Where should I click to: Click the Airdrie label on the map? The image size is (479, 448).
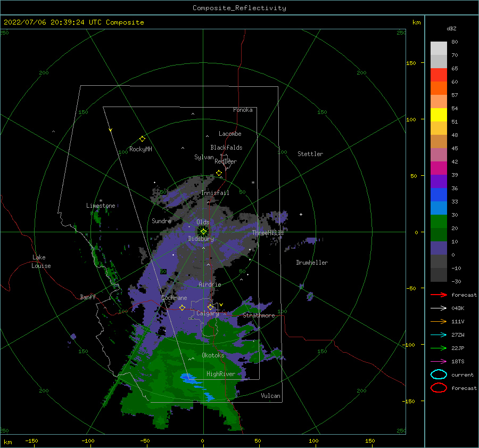[210, 284]
